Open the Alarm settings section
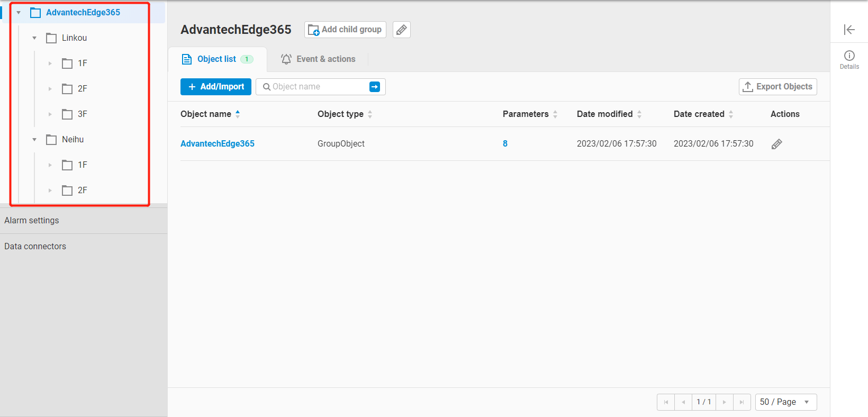868x417 pixels. coord(32,221)
